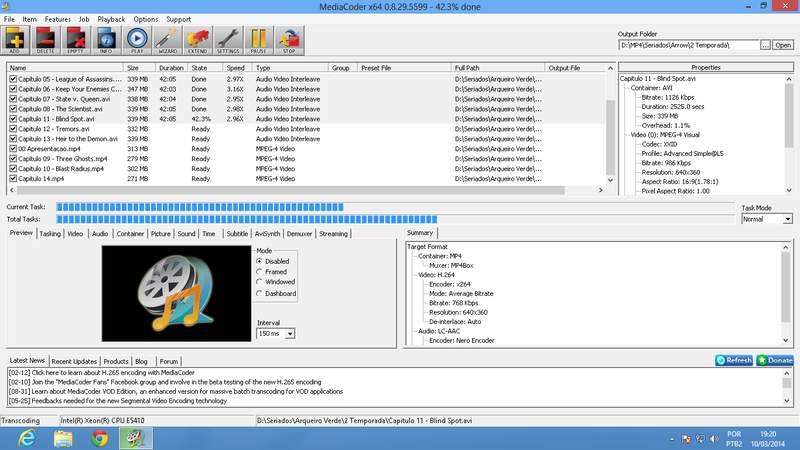This screenshot has height=450, width=800.
Task: Open File Explorer from the taskbar
Action: click(63, 438)
